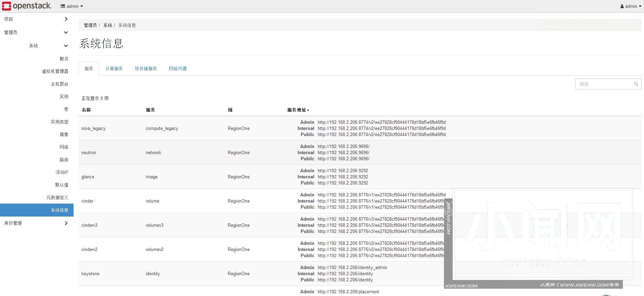
Task: Click the 系统 breadcrumb
Action: [x=108, y=25]
